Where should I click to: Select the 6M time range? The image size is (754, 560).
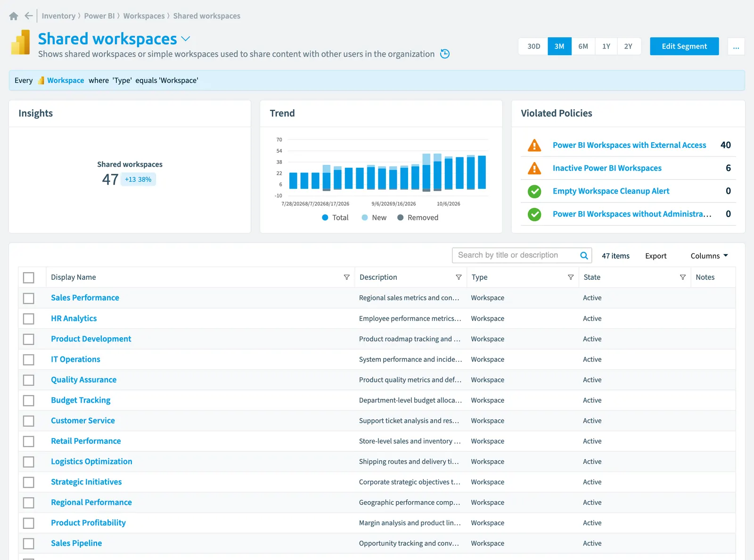click(583, 47)
